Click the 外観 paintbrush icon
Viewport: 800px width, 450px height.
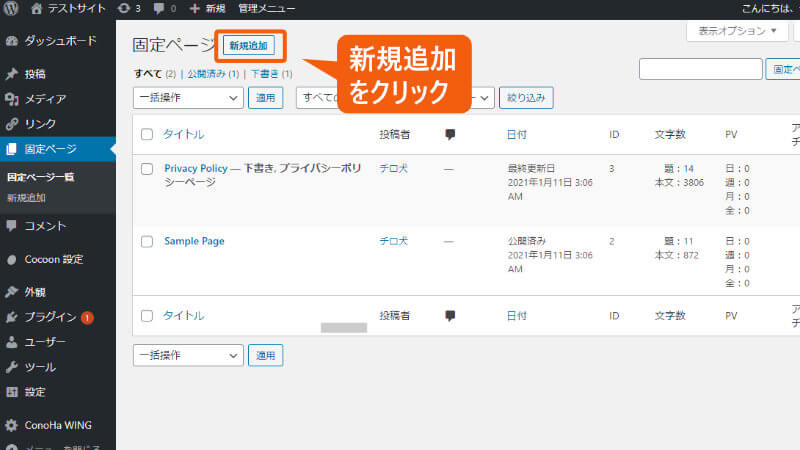click(x=12, y=292)
